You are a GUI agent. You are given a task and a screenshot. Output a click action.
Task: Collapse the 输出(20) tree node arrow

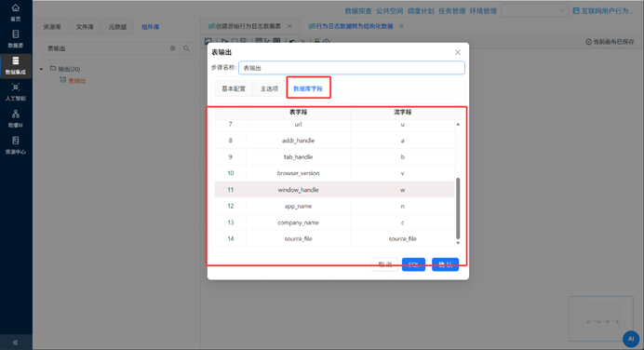pyautogui.click(x=42, y=69)
